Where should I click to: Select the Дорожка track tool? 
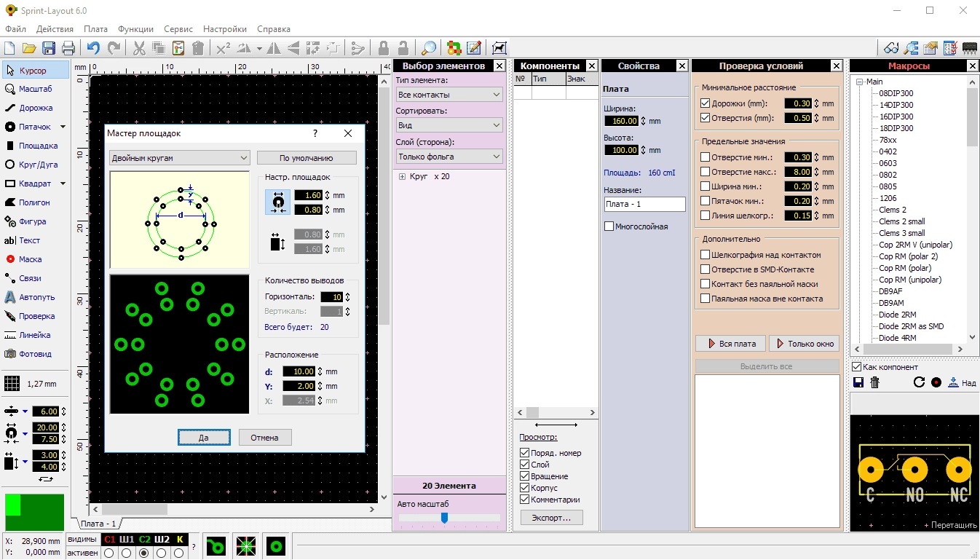(x=35, y=108)
